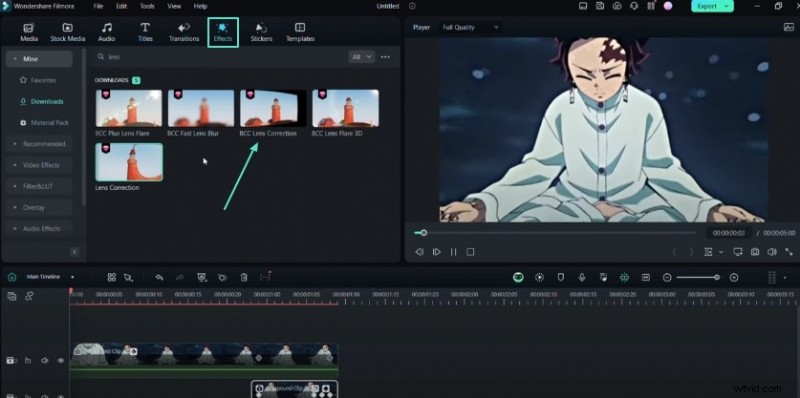800x398 pixels.
Task: Undo the last action
Action: 159,277
